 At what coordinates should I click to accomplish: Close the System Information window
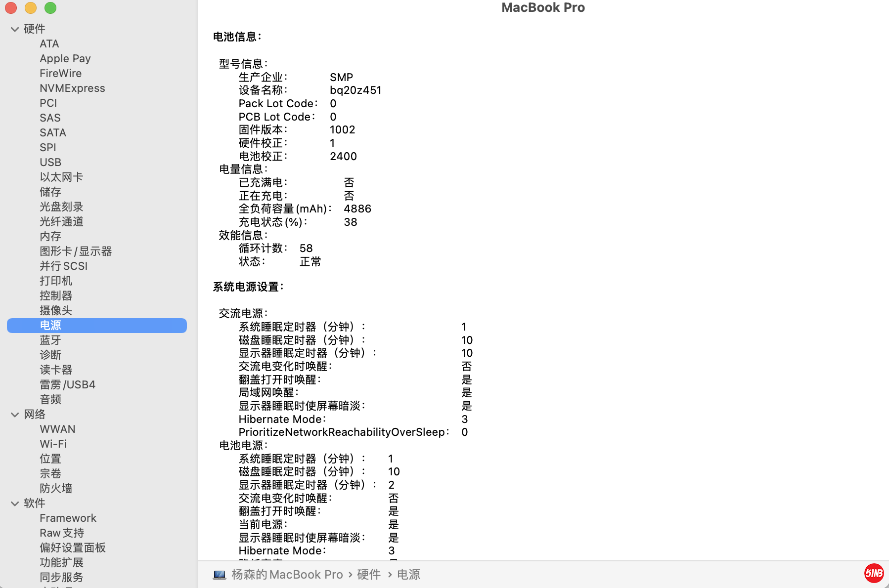[11, 8]
